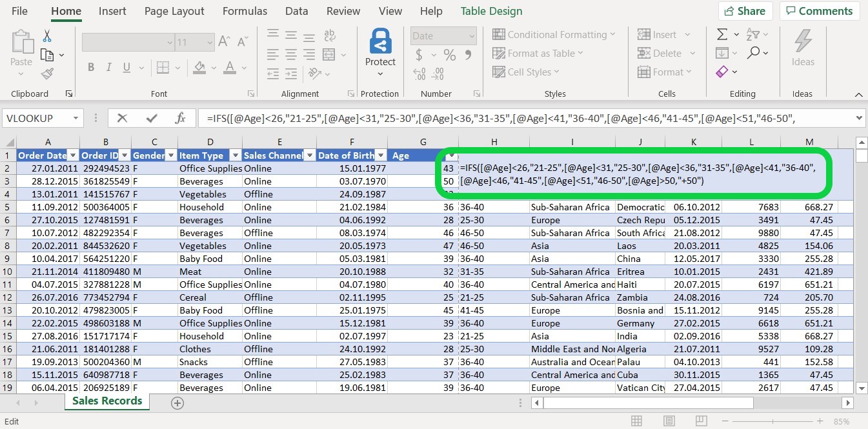Open the Number Format combo box showing Date

pos(443,35)
